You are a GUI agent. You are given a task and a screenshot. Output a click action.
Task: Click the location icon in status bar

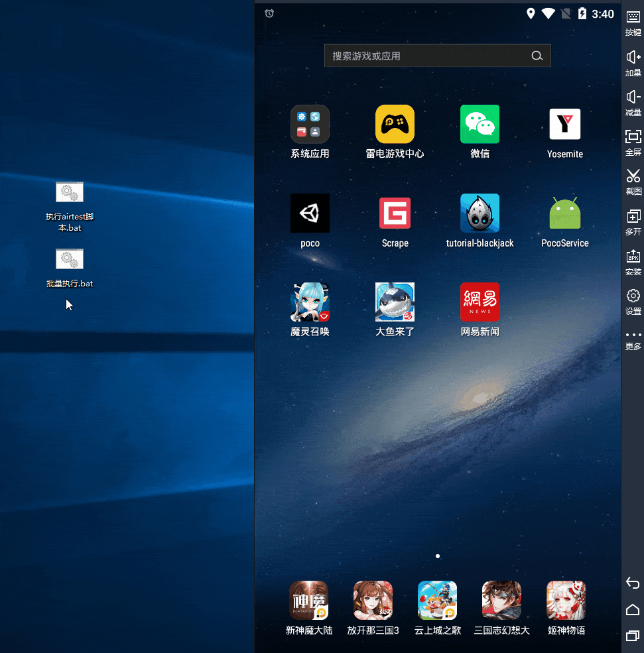[531, 13]
